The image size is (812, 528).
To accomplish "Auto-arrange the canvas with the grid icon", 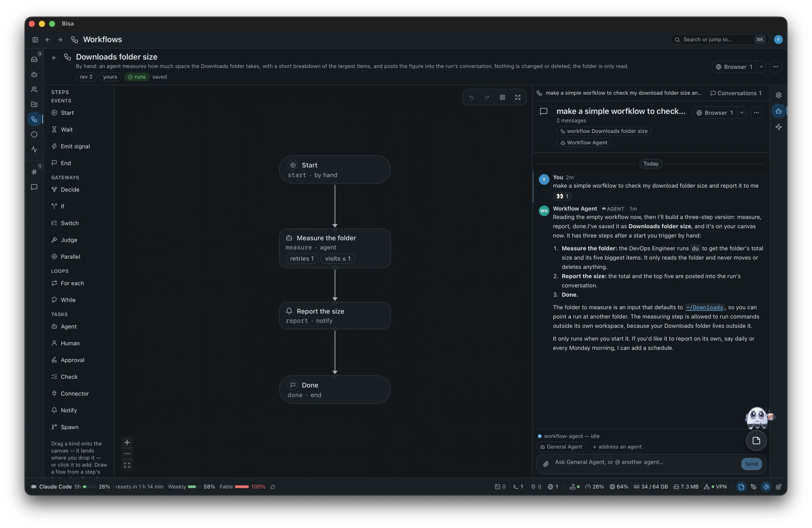I will click(x=502, y=97).
